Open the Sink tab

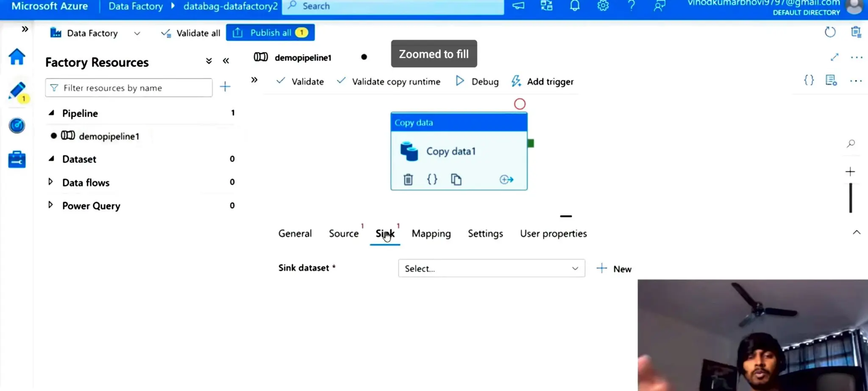pyautogui.click(x=385, y=233)
